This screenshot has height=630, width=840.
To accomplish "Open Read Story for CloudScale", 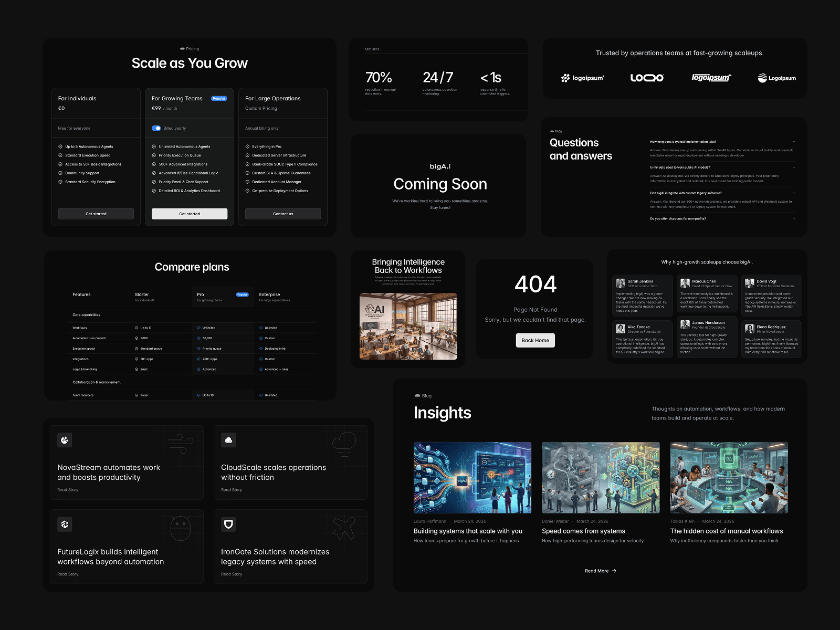I will coord(232,490).
